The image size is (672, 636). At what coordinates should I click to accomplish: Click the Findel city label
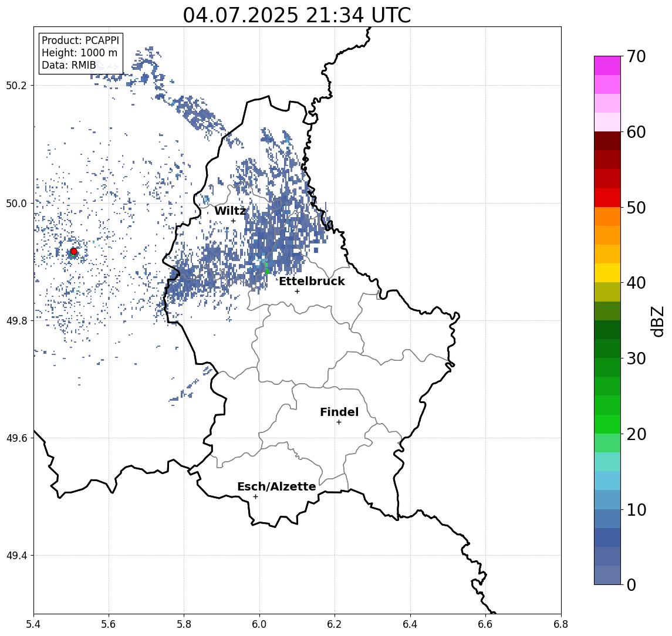[339, 412]
